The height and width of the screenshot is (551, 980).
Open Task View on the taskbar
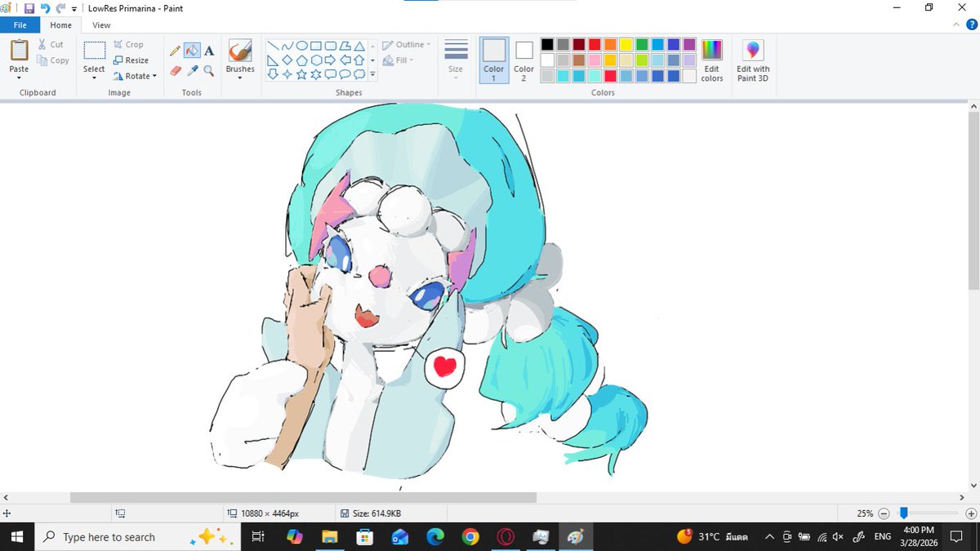coord(258,537)
